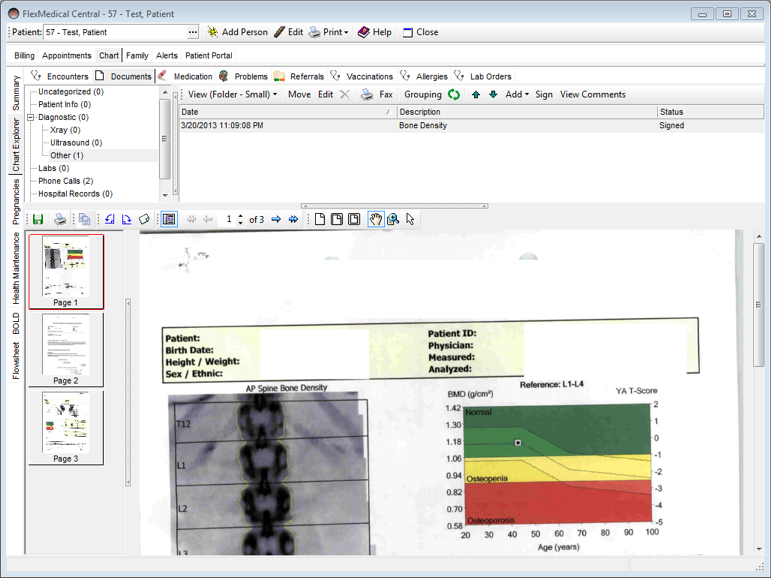Viewport: 771px width, 578px height.
Task: Click the View Comments button
Action: pos(593,94)
